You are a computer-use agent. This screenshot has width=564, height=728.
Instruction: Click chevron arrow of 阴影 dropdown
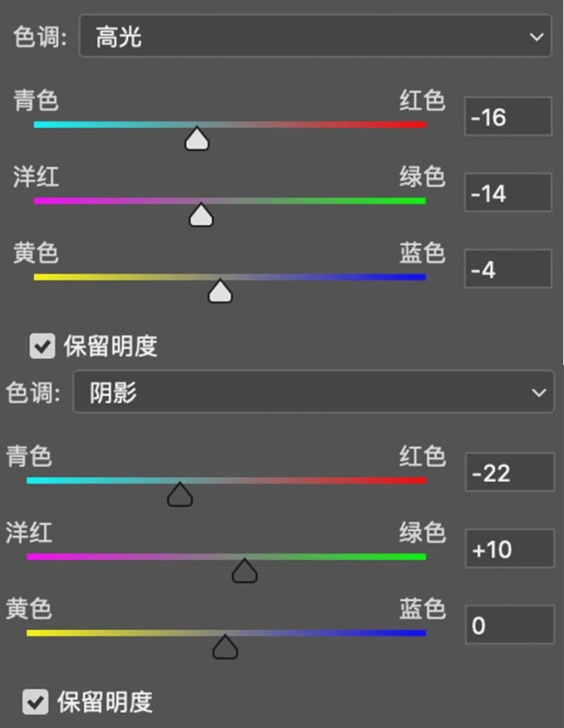pos(538,393)
